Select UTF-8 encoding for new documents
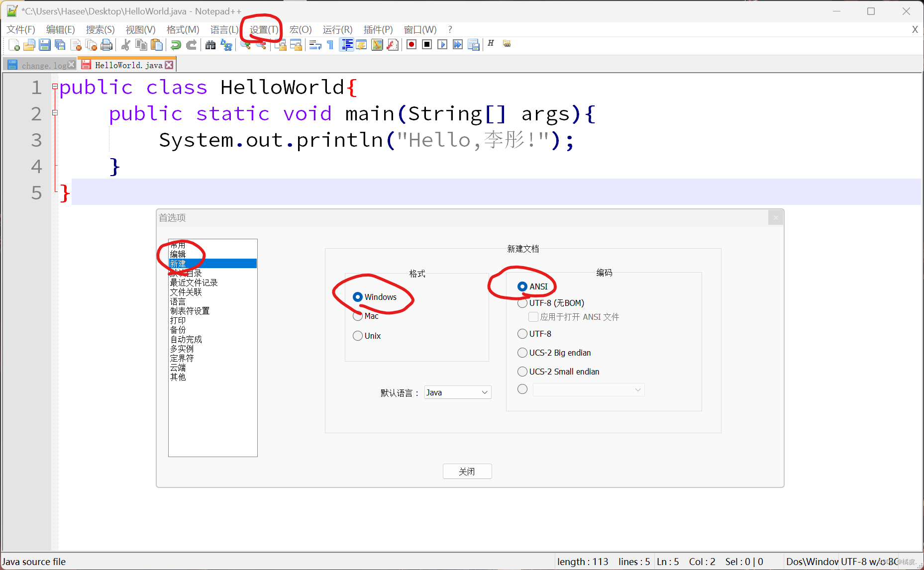The height and width of the screenshot is (570, 924). (522, 334)
